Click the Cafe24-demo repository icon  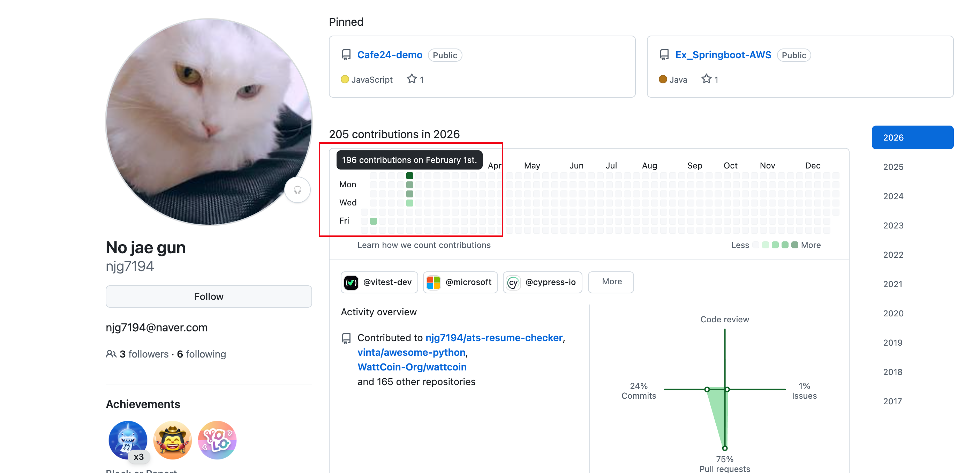346,55
